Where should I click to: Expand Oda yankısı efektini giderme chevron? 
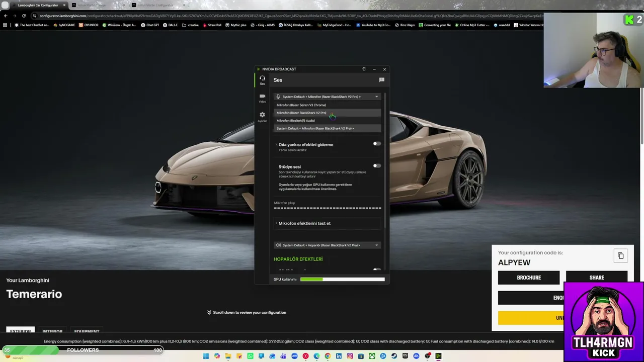tap(276, 145)
